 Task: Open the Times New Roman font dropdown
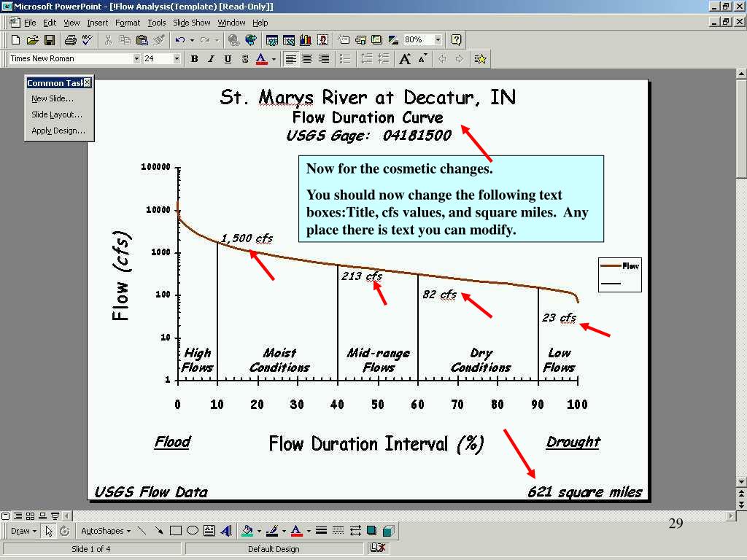[x=136, y=58]
